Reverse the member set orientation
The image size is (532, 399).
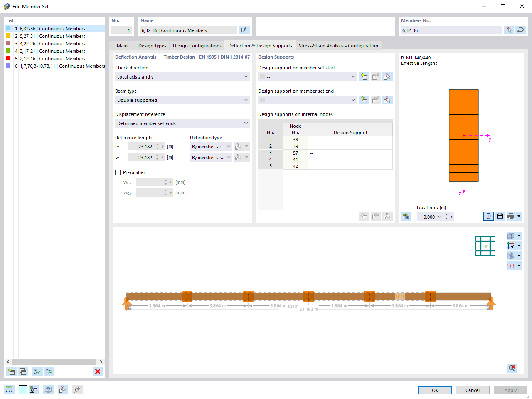(x=520, y=30)
